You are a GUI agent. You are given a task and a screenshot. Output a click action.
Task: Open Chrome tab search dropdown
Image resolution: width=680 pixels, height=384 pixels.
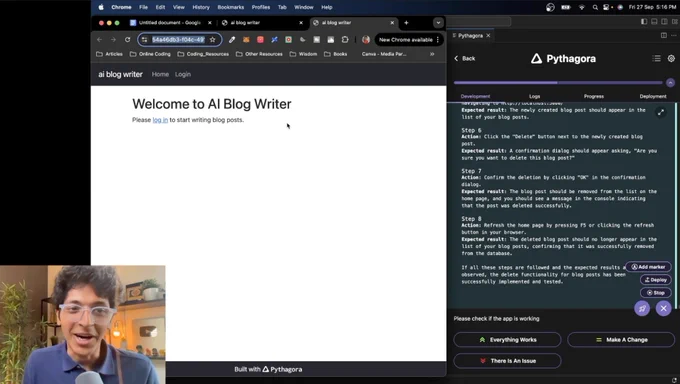pos(438,23)
